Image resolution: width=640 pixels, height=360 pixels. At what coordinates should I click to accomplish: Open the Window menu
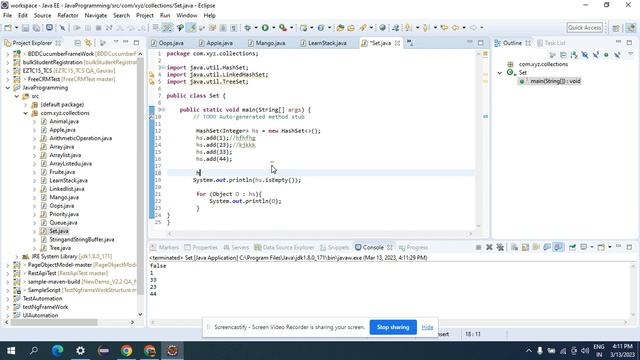(x=187, y=16)
